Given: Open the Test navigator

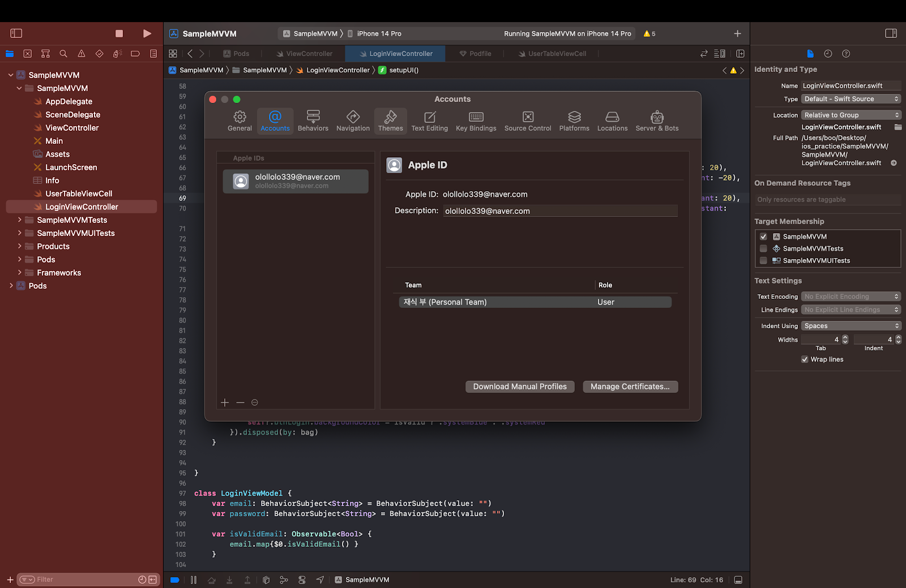Looking at the screenshot, I should pos(100,54).
